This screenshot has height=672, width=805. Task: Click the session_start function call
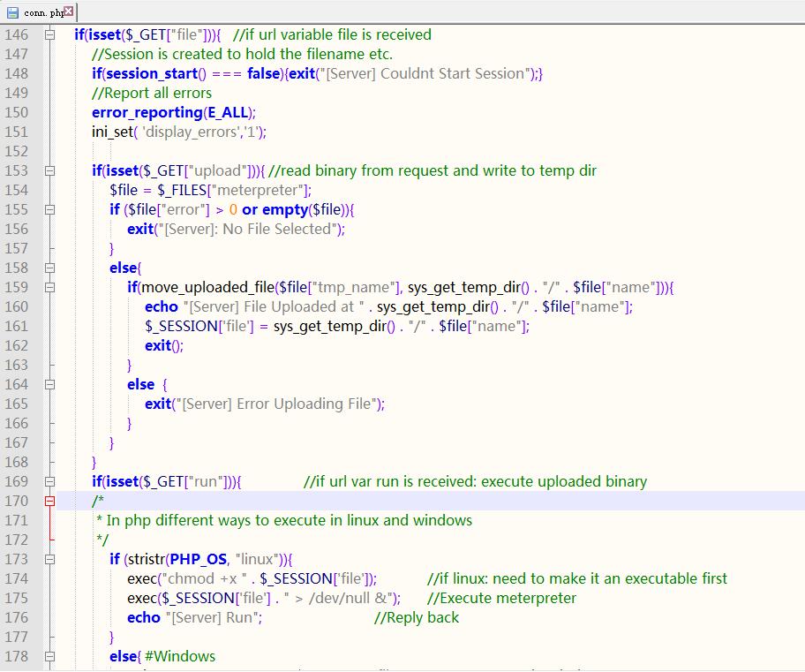(156, 74)
